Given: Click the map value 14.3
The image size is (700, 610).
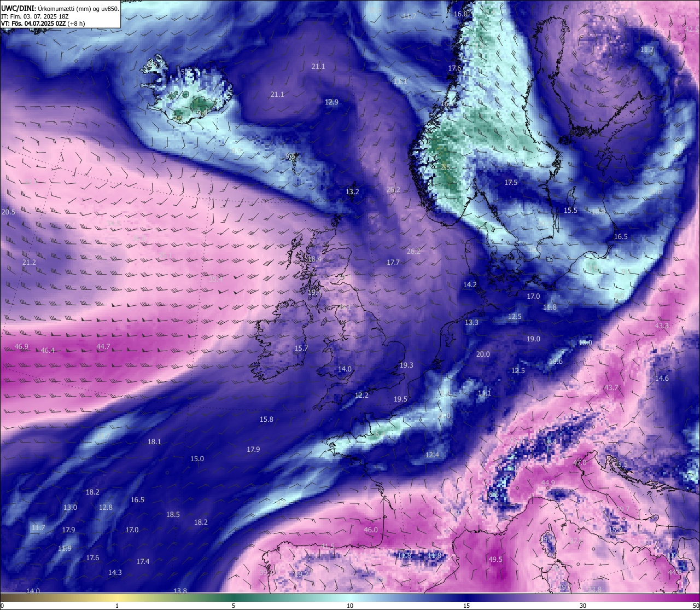Looking at the screenshot, I should tap(115, 573).
